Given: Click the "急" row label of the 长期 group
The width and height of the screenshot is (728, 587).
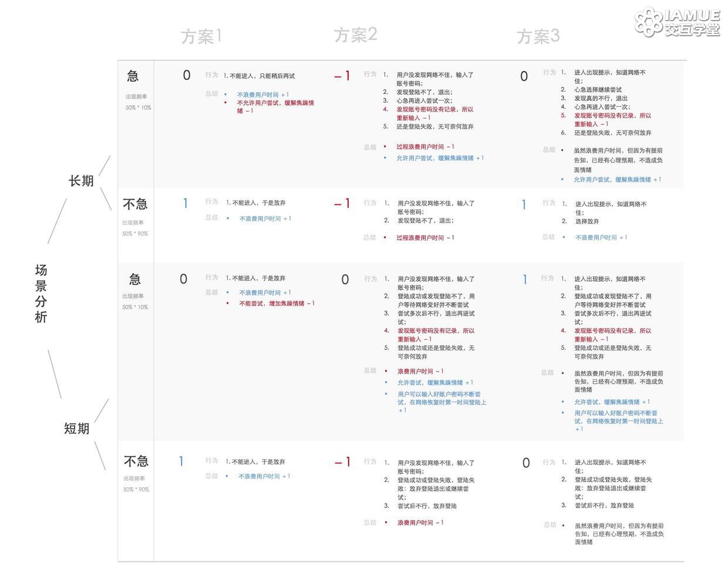Looking at the screenshot, I should pos(133,76).
